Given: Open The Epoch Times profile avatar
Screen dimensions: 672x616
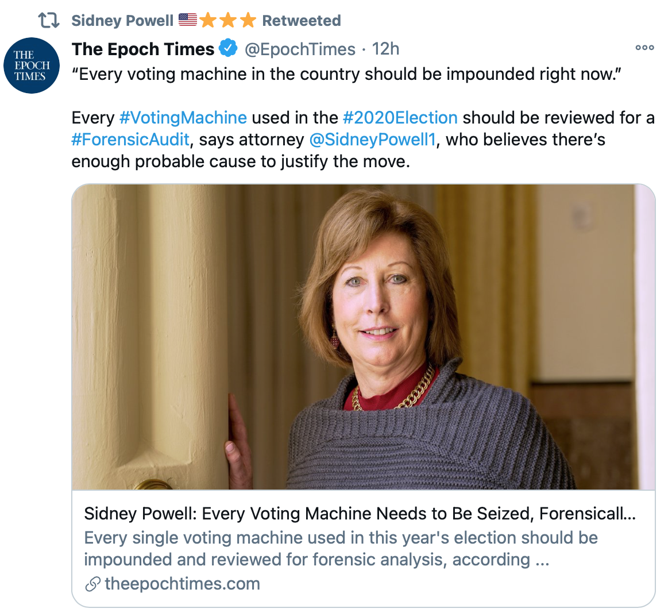Looking at the screenshot, I should pos(32,66).
